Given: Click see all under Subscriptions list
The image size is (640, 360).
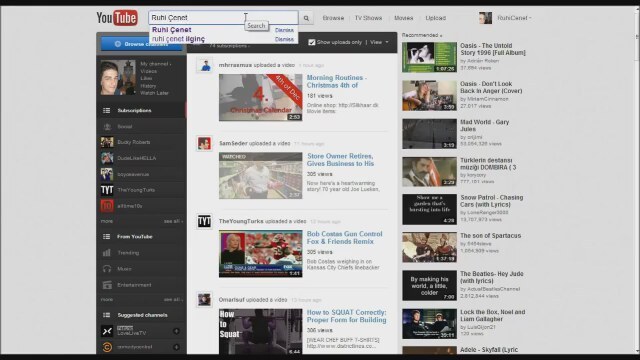Looking at the screenshot, I should pos(173,221).
